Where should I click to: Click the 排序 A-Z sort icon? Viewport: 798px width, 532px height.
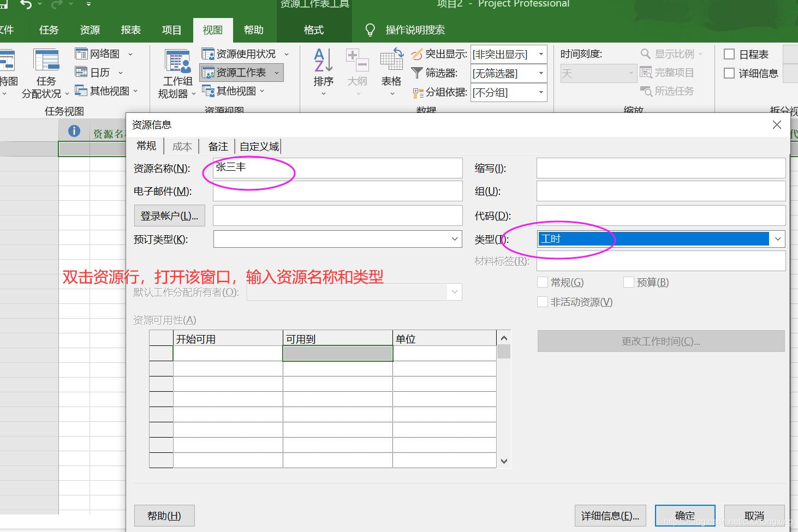[323, 60]
